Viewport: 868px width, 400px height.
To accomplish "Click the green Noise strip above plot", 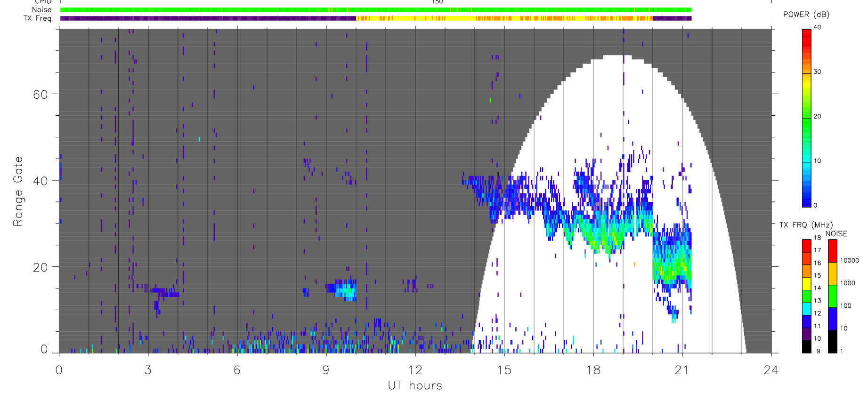I will 376,10.
